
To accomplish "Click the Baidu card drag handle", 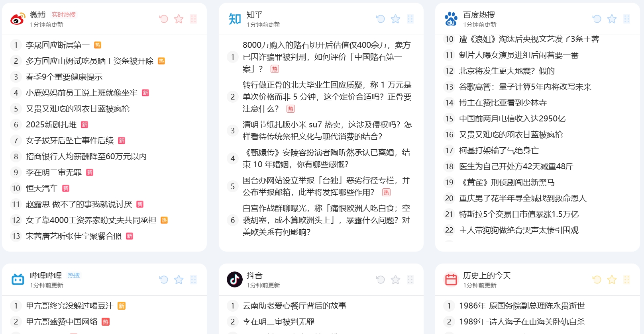I will click(x=626, y=19).
